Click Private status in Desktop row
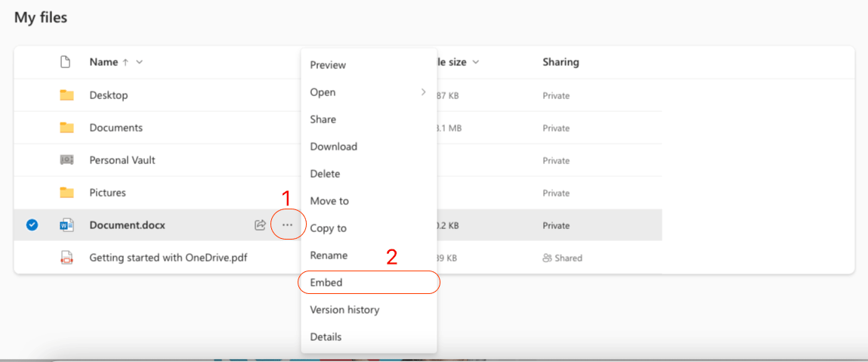Screen dimensions: 868x362 tap(556, 96)
